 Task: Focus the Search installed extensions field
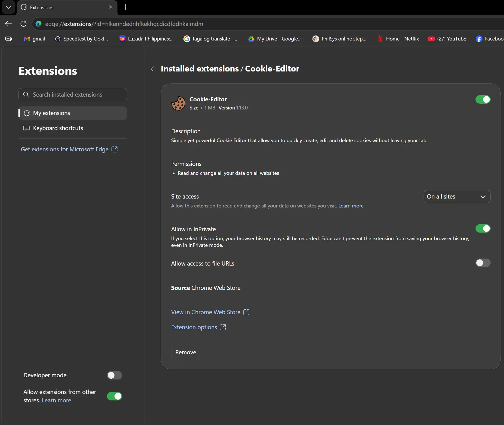click(73, 94)
